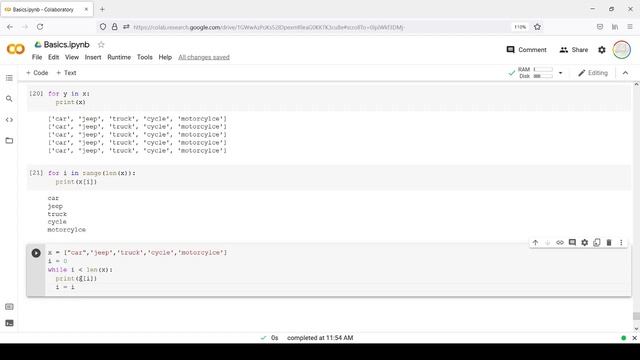This screenshot has width=640, height=360.
Task: Go back in browser history
Action: point(10,27)
